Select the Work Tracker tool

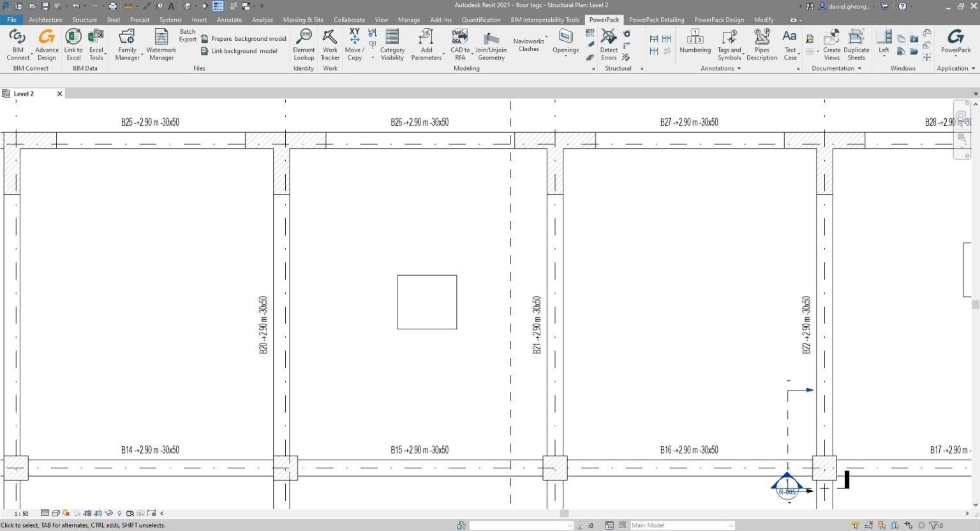pyautogui.click(x=329, y=45)
